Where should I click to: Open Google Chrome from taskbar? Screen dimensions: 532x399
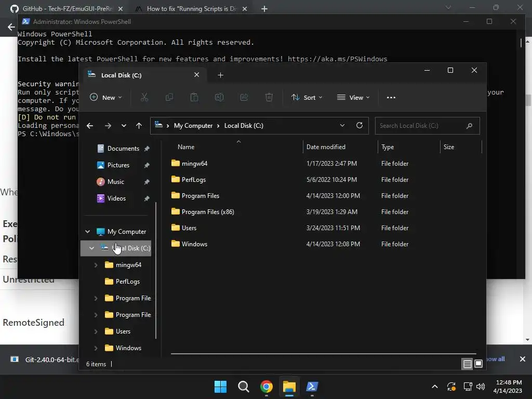click(267, 387)
